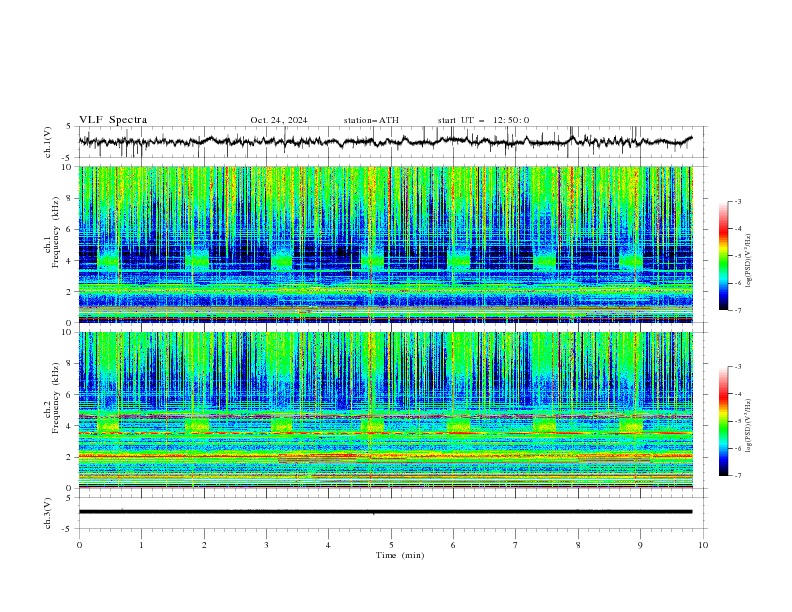This screenshot has height=612, width=792.
Task: Click the time axis tick label "4"
Action: coord(328,545)
